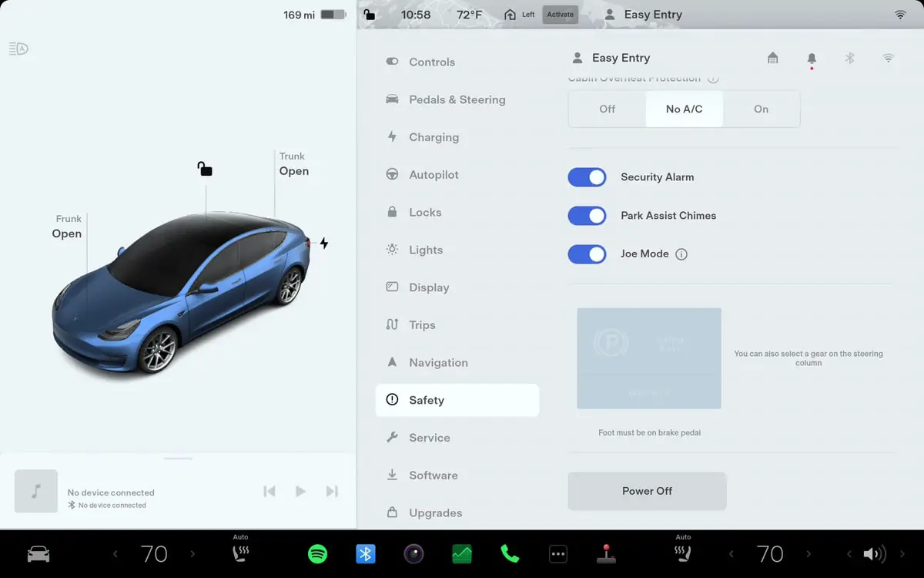
Task: Tap the Bluetooth icon in the app bar
Action: pos(365,553)
